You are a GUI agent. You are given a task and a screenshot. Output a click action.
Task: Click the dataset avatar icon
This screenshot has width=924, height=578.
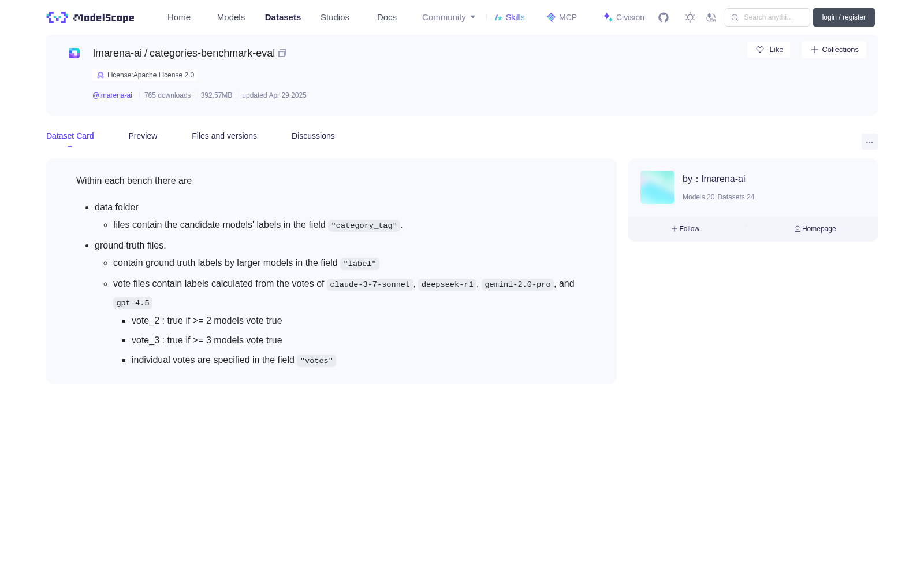[74, 53]
